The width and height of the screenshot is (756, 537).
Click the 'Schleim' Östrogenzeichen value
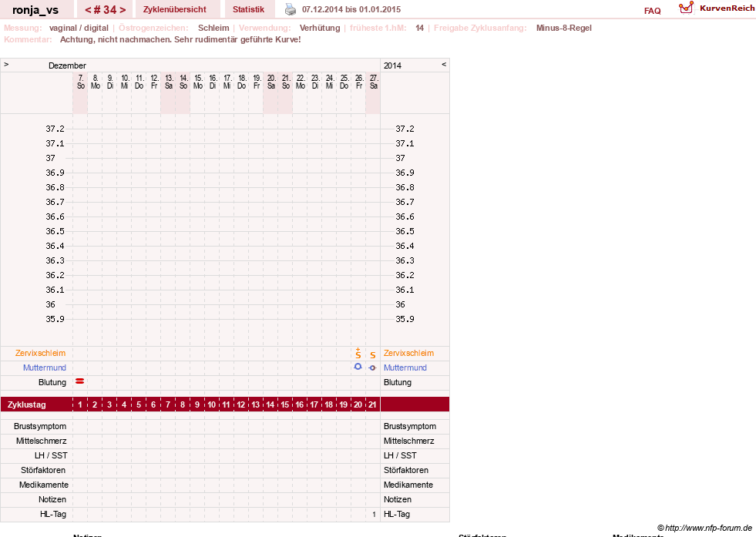click(x=213, y=28)
